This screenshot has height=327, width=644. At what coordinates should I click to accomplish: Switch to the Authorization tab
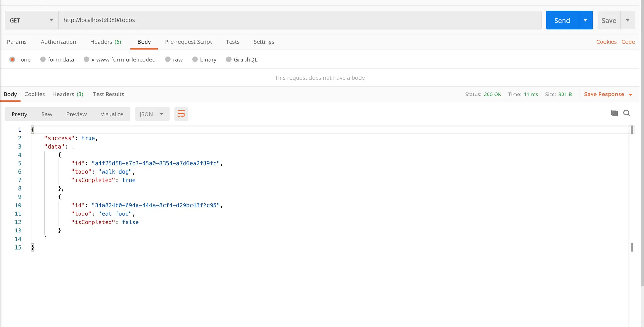[x=58, y=42]
